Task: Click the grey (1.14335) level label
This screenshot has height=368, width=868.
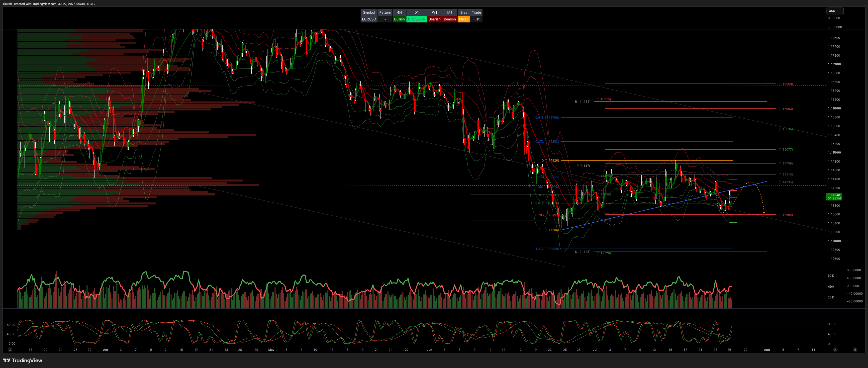Action: tap(785, 182)
